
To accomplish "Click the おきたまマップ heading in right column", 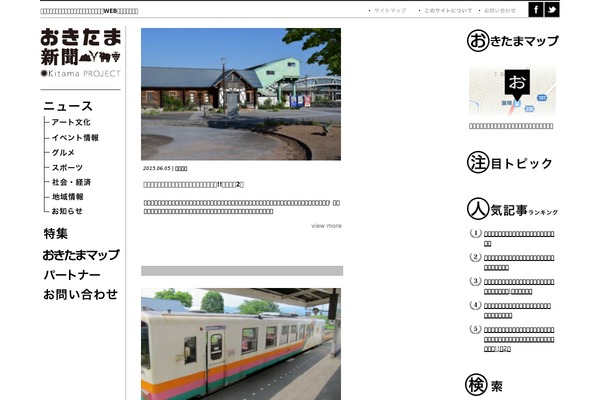I will pos(513,41).
